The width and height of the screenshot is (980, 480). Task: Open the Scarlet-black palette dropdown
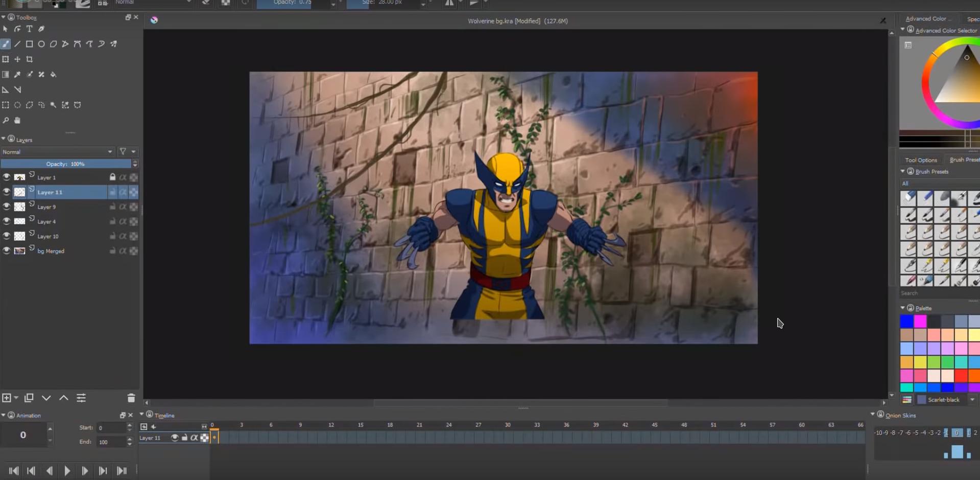[x=972, y=400]
